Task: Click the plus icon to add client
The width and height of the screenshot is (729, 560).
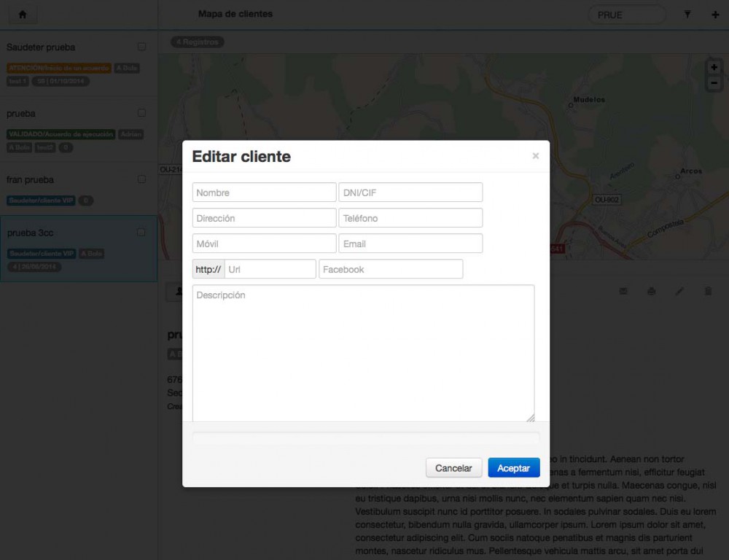Action: [714, 15]
